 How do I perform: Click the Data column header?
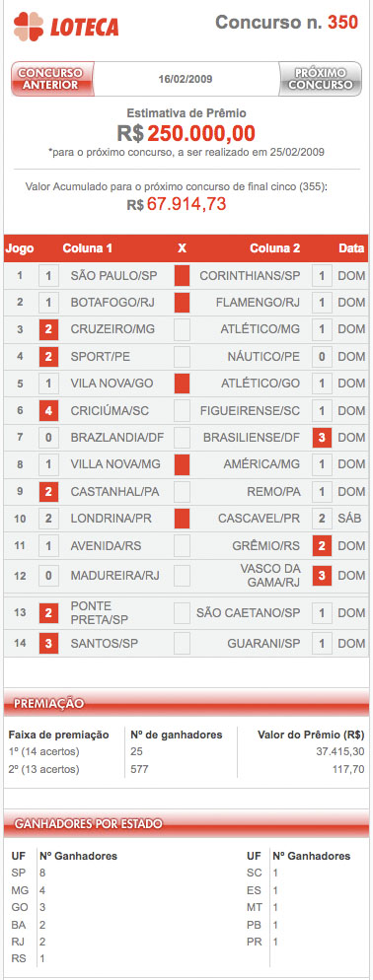coord(351,248)
